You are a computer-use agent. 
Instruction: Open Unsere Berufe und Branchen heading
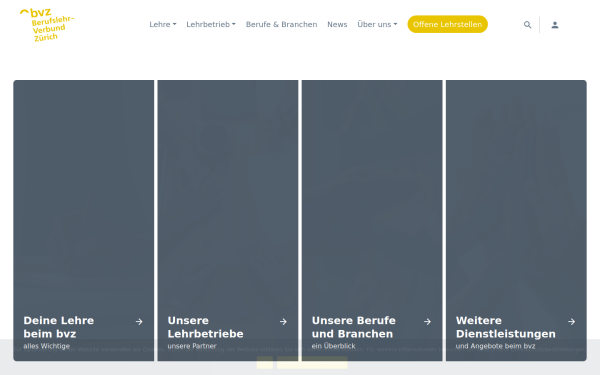tap(354, 327)
